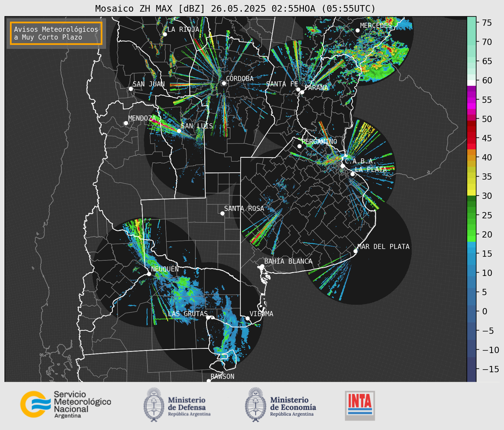This screenshot has height=430, width=504.
Task: Click the Mercedes city marker dot
Action: pyautogui.click(x=357, y=30)
